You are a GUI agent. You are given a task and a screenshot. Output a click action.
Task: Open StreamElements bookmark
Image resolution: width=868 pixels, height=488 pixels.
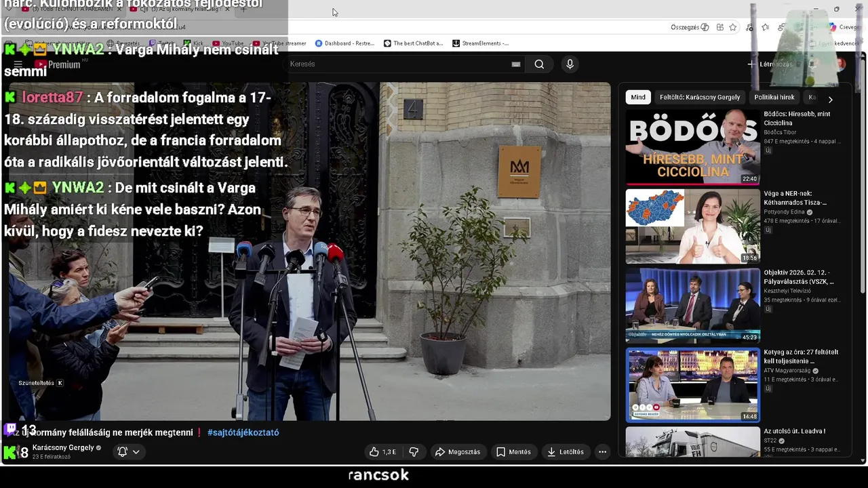[480, 43]
